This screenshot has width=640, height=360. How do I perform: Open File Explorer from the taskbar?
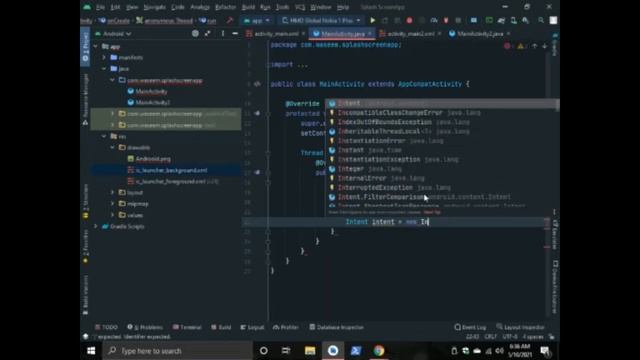[310, 351]
